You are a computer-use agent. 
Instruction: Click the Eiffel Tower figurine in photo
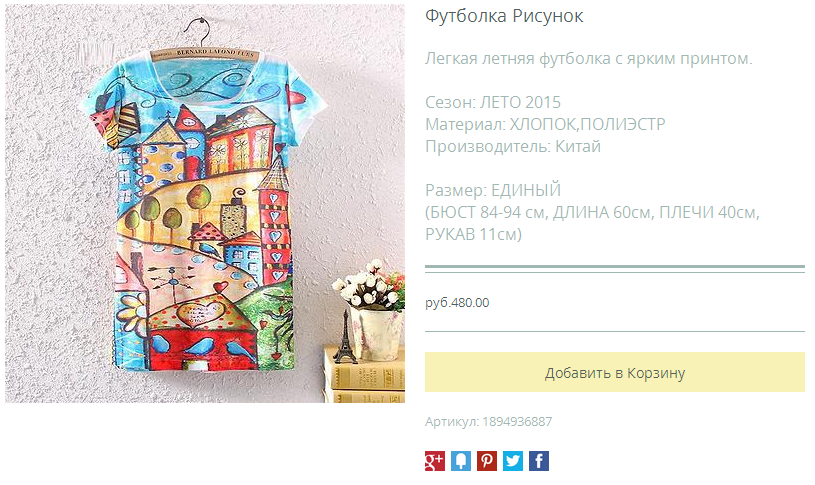(344, 337)
